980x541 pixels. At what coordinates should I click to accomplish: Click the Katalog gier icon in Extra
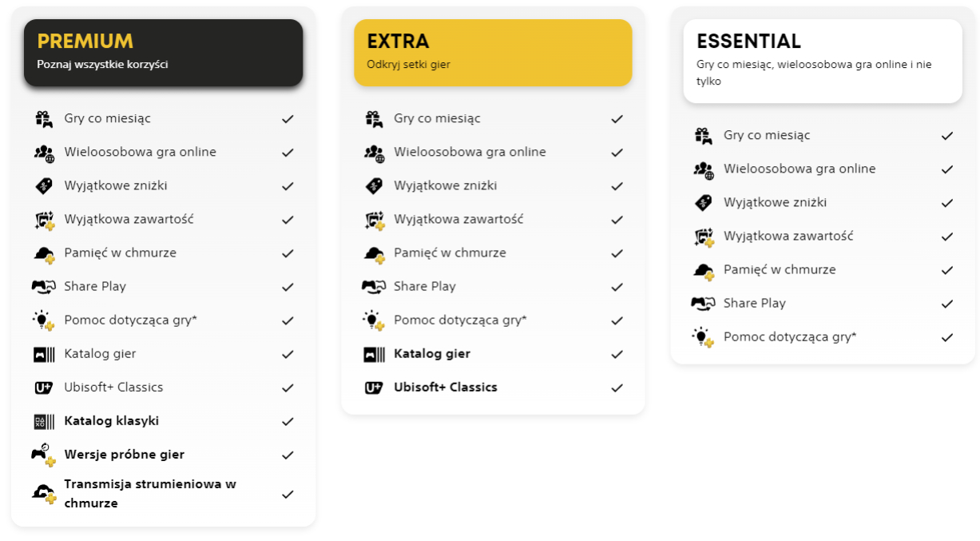(374, 354)
